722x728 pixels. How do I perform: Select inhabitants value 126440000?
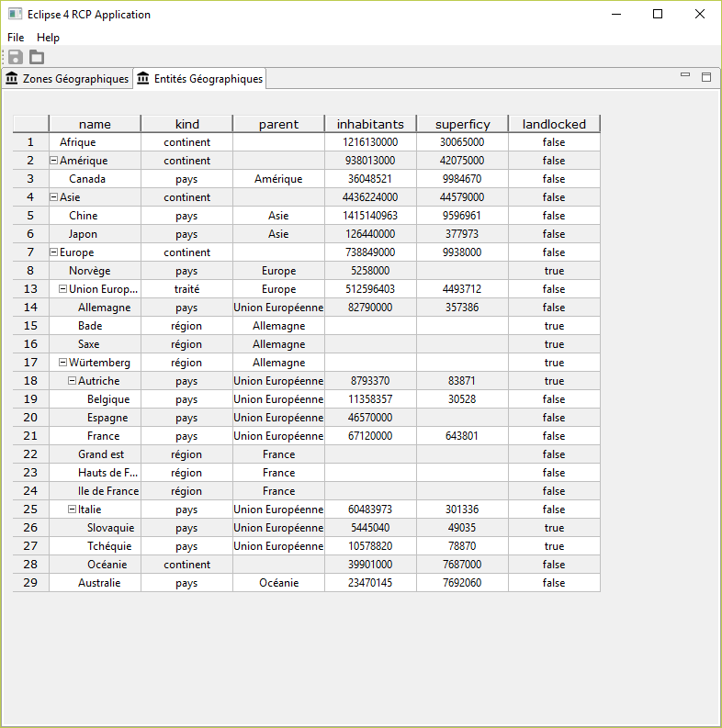370,234
